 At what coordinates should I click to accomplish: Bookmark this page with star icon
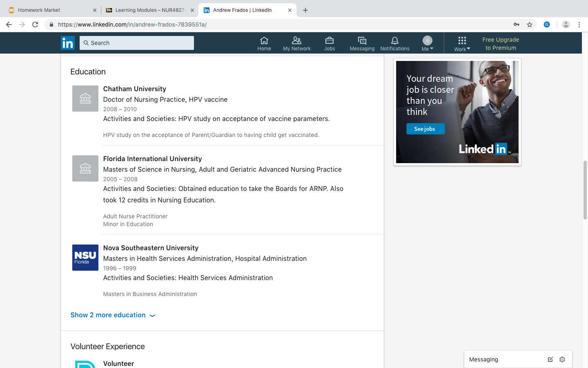pyautogui.click(x=530, y=25)
